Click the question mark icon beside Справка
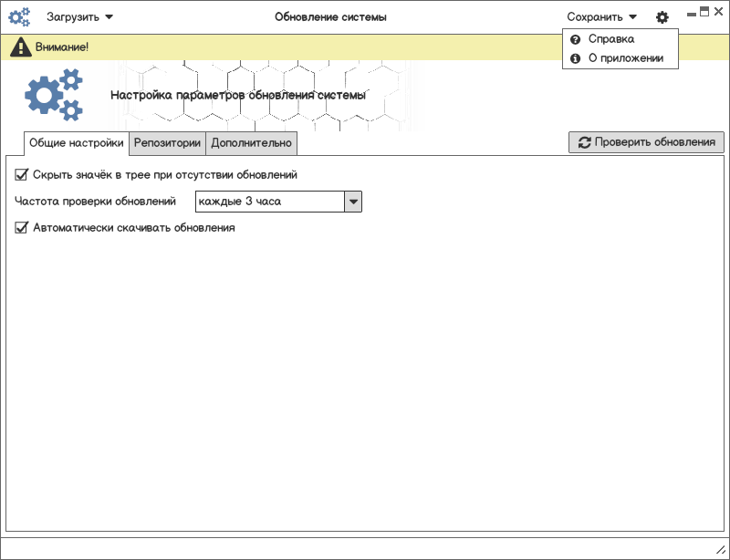Screen dimensions: 730x560 coord(576,39)
